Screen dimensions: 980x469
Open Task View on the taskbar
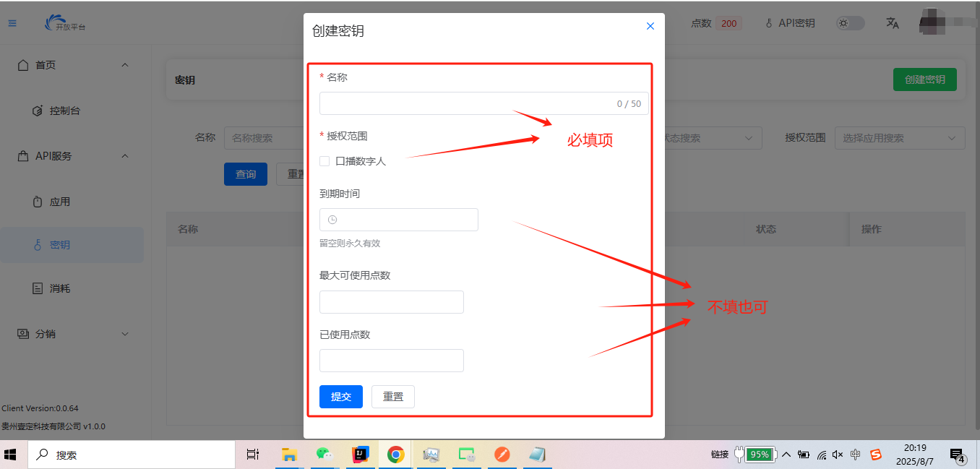252,455
